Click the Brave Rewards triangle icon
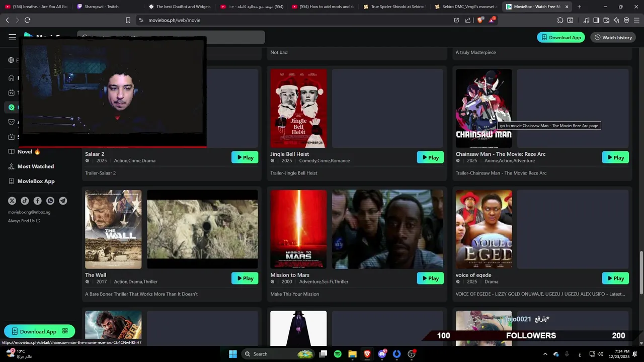 [x=492, y=20]
